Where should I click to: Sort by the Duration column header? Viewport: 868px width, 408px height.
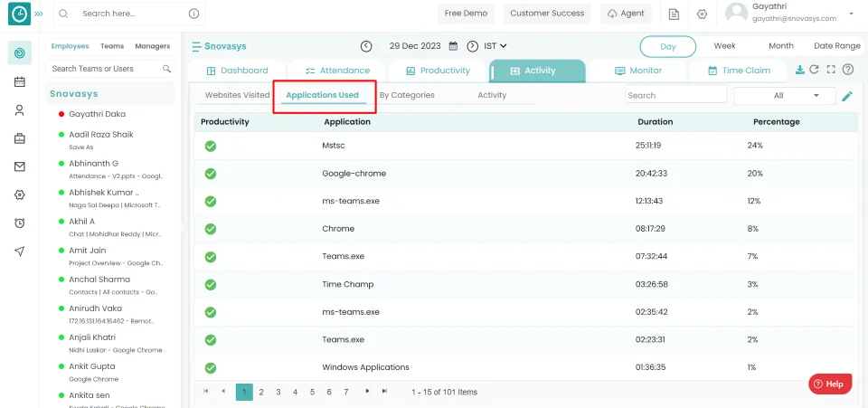click(655, 122)
